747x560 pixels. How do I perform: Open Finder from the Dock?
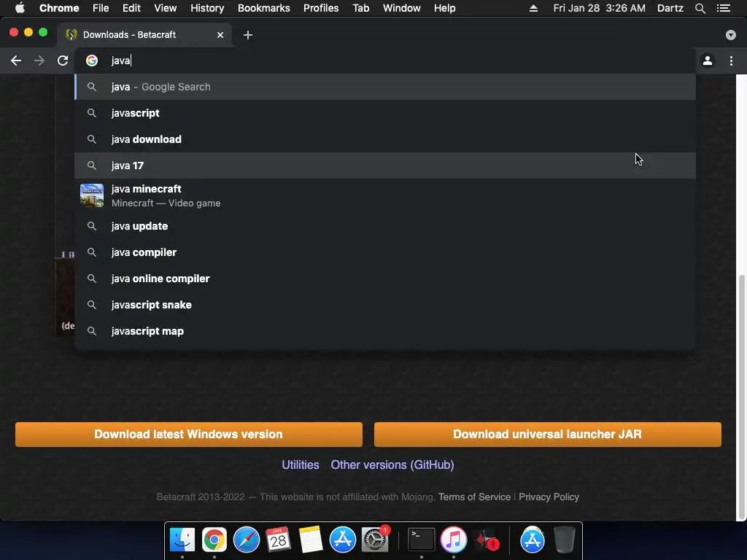[182, 540]
